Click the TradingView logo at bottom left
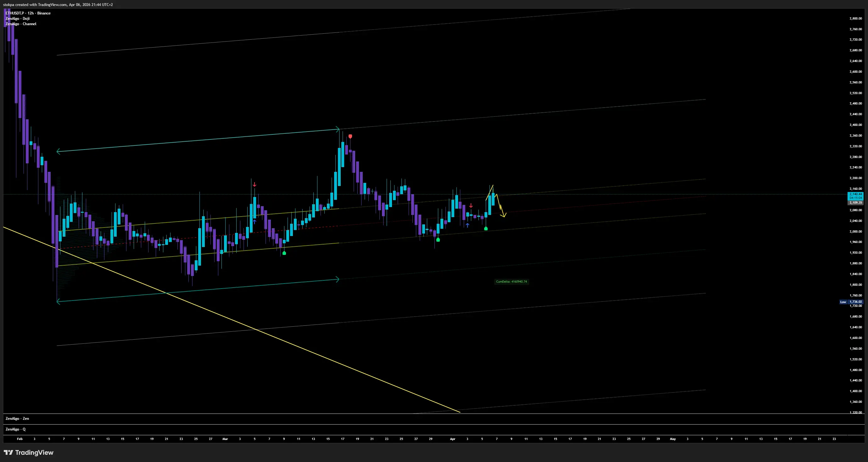This screenshot has height=462, width=868. click(29, 453)
